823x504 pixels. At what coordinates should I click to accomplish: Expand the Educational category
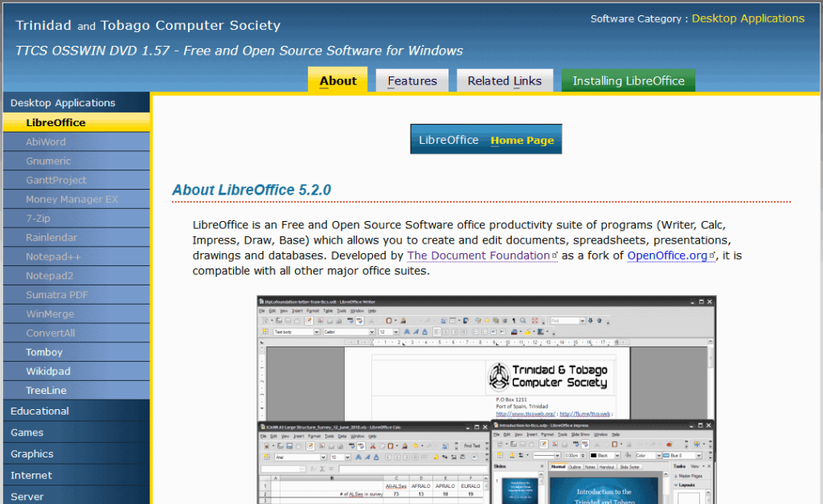(x=76, y=411)
